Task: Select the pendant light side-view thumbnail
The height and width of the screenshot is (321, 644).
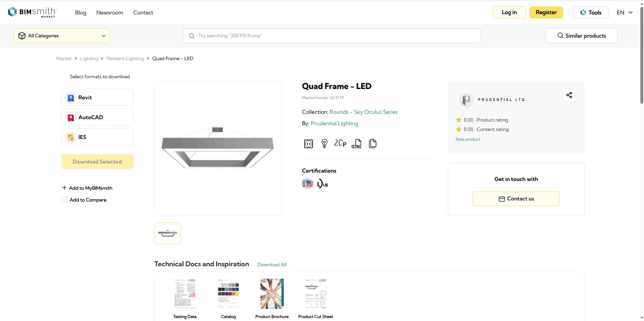Action: (x=167, y=233)
